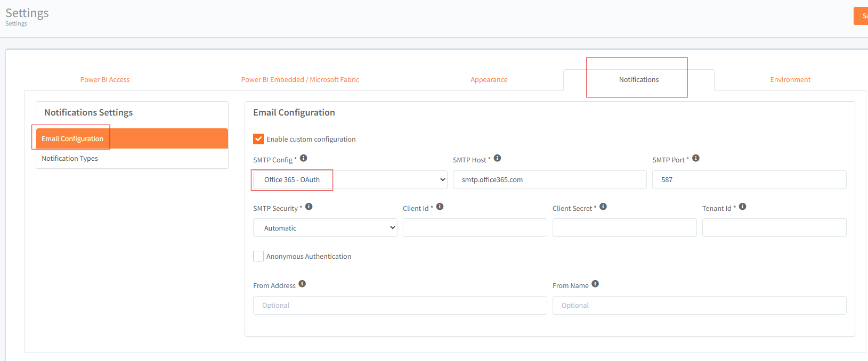The image size is (868, 361).
Task: Click info icon beside Client Id label
Action: 440,207
